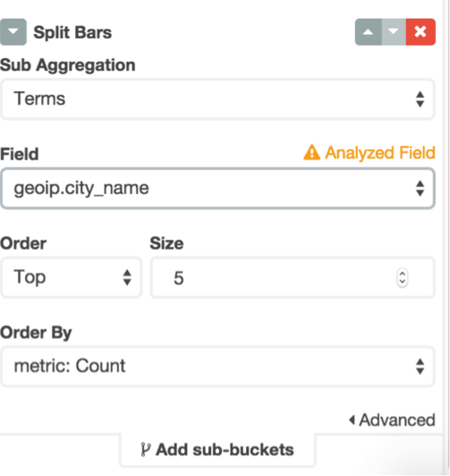Expand the Advanced options
450x476 pixels.
click(x=392, y=421)
